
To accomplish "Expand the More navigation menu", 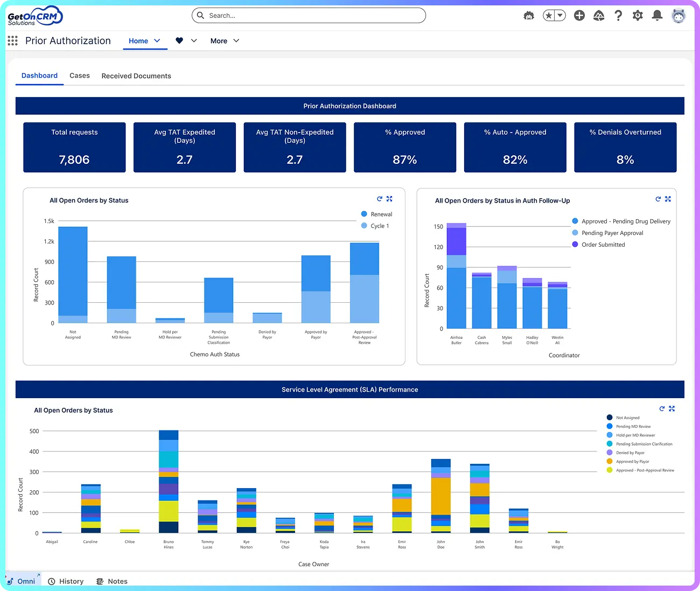I will tap(224, 40).
